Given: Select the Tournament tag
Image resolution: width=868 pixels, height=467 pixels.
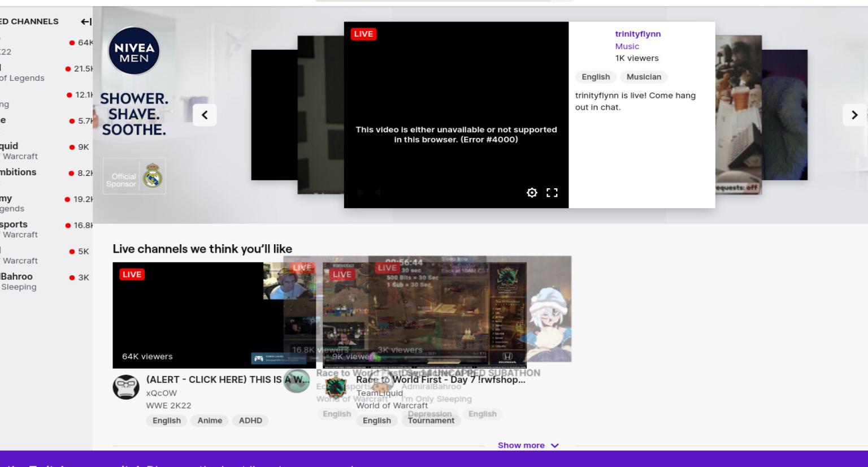Looking at the screenshot, I should click(x=431, y=421).
